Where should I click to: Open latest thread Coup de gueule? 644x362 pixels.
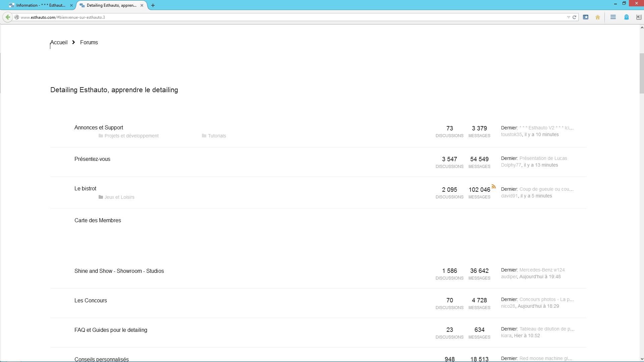546,189
